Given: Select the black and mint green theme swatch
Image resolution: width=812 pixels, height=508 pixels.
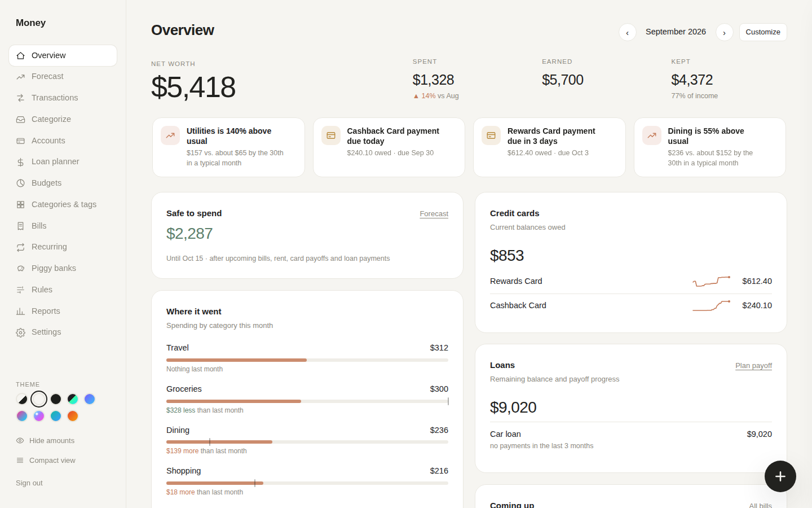Looking at the screenshot, I should tap(73, 399).
